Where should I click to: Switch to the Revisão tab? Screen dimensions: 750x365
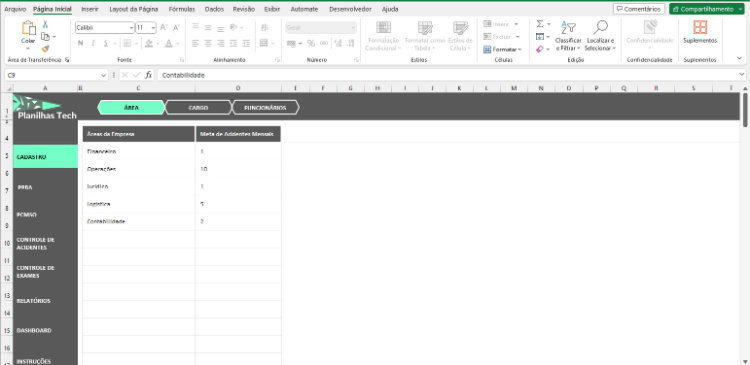tap(244, 9)
